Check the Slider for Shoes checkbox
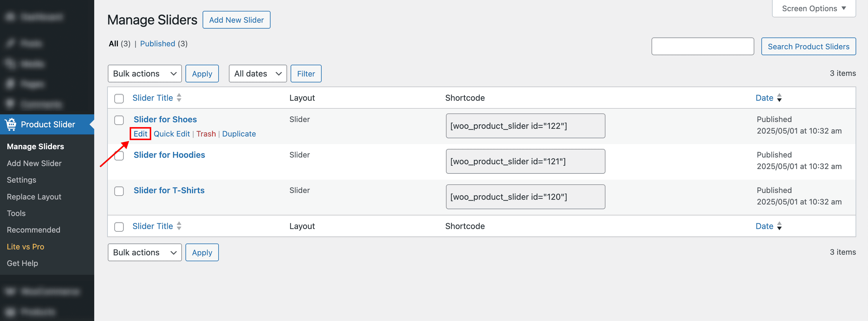The image size is (868, 321). (x=119, y=120)
